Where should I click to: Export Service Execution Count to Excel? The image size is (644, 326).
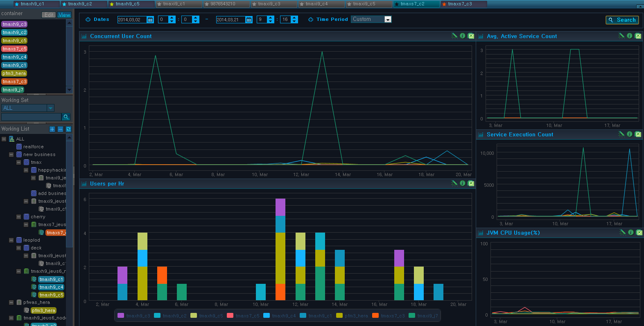[638, 134]
